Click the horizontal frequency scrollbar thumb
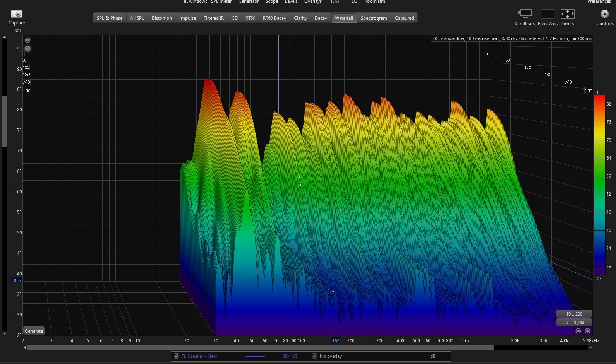The width and height of the screenshot is (616, 364). [x=260, y=347]
